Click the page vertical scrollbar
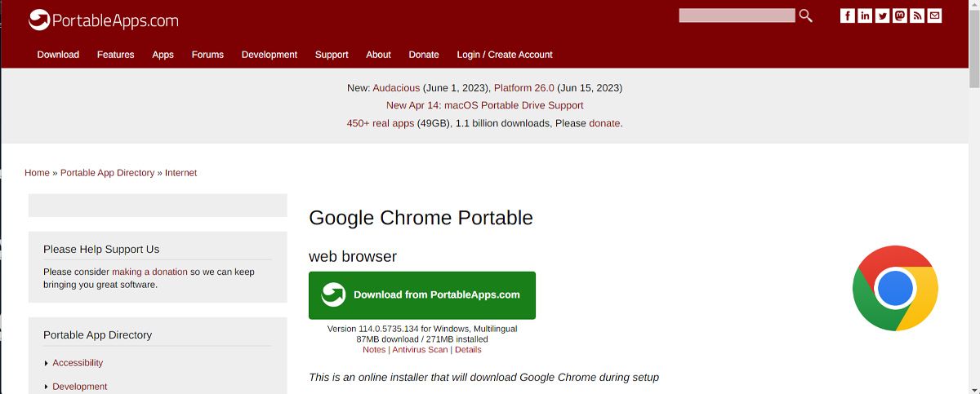Viewport: 980px width, 394px height. pos(973,197)
